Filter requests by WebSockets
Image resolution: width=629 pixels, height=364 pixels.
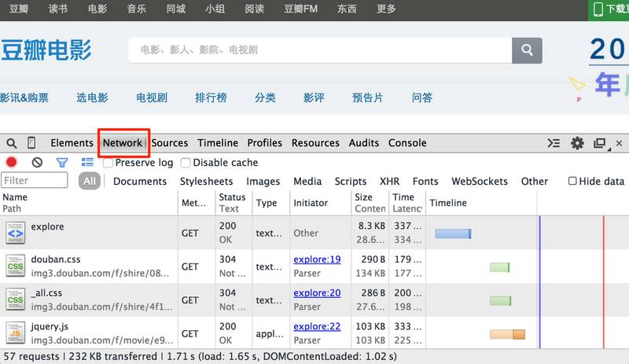pyautogui.click(x=480, y=182)
